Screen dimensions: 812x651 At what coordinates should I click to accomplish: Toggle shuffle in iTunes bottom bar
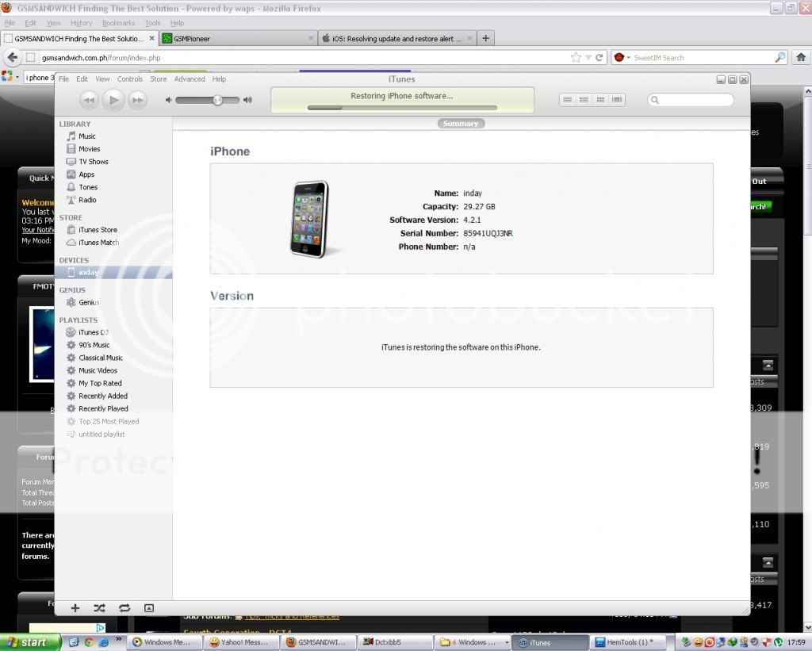tap(99, 608)
